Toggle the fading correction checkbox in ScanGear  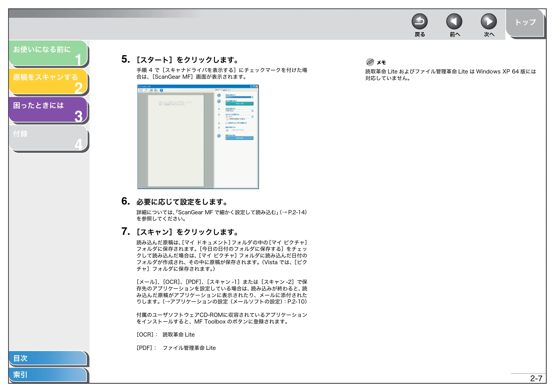coord(231,130)
